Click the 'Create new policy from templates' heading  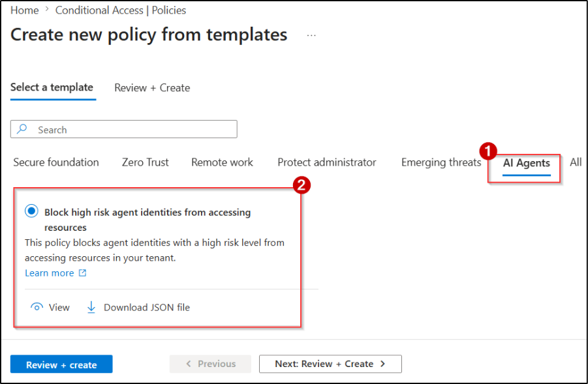(149, 35)
